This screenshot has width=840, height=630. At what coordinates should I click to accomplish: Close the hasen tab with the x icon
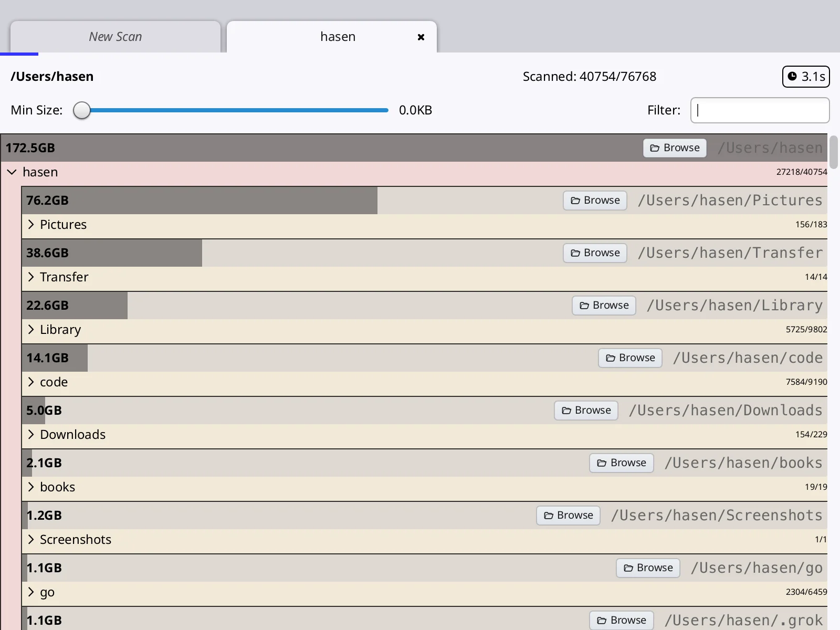click(421, 37)
